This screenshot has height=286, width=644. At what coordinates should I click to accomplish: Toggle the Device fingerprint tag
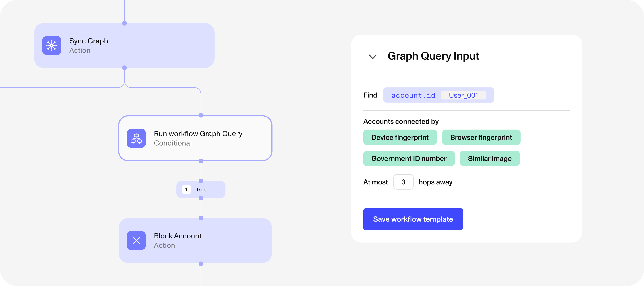click(x=400, y=137)
